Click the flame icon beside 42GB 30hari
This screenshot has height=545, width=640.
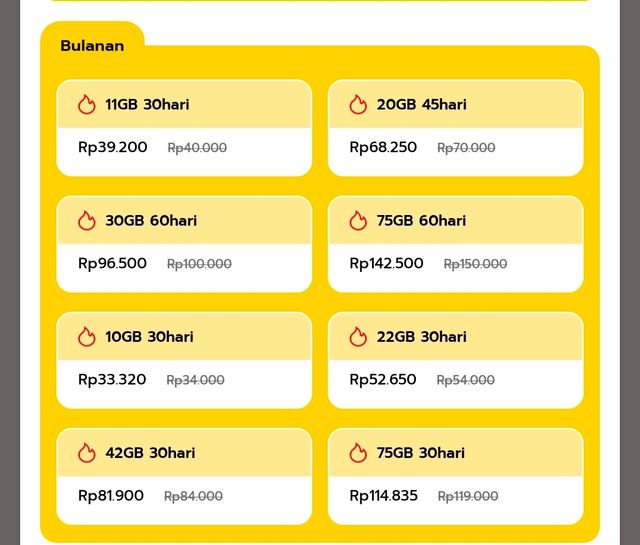pos(87,453)
